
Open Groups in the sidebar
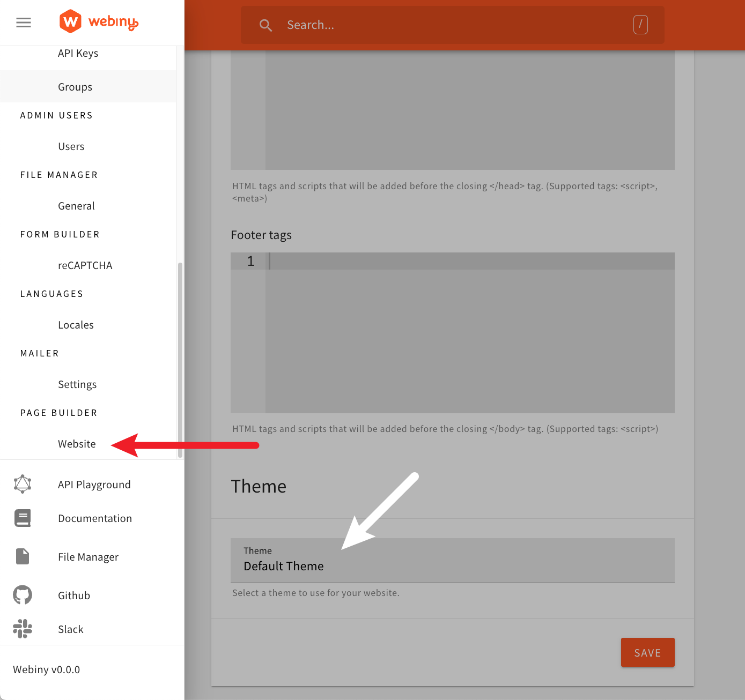click(x=75, y=86)
